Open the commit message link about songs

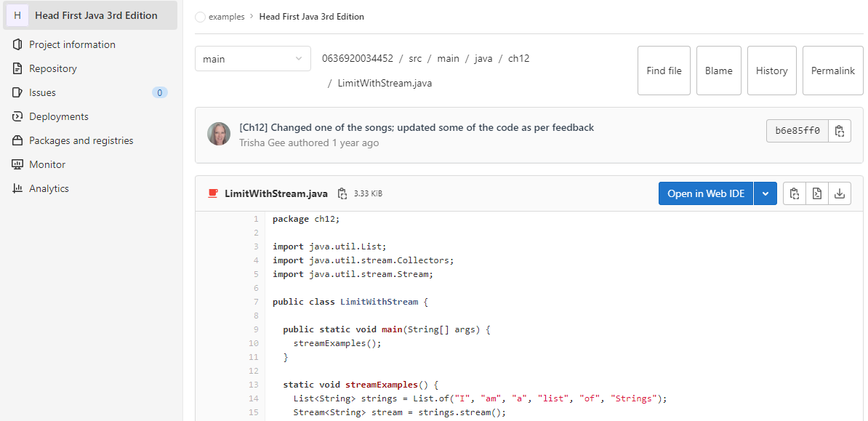417,127
